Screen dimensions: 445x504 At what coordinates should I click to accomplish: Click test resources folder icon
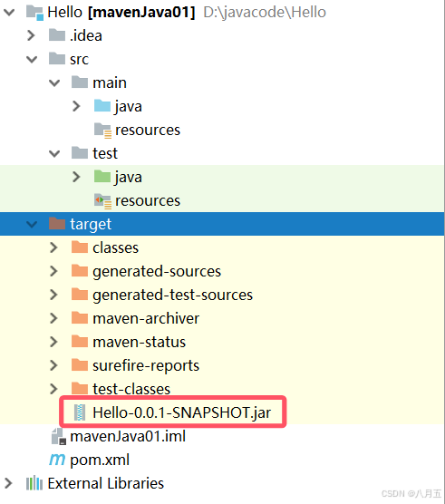pyautogui.click(x=102, y=201)
